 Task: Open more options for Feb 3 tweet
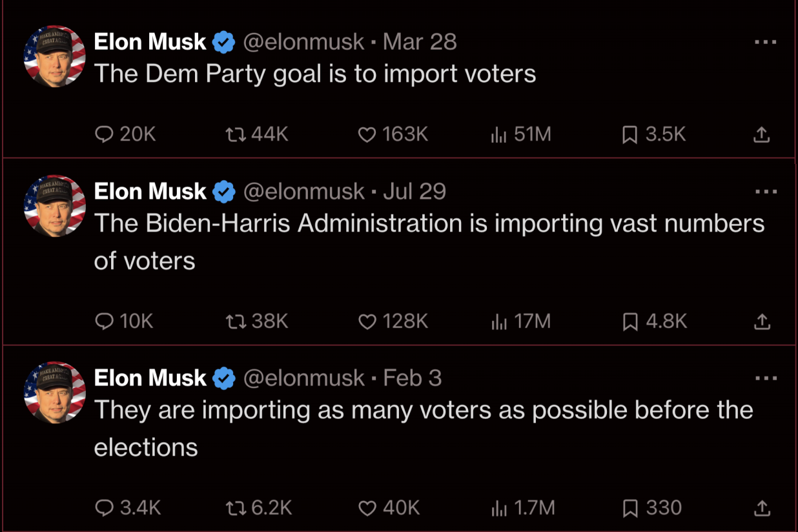pos(766,378)
